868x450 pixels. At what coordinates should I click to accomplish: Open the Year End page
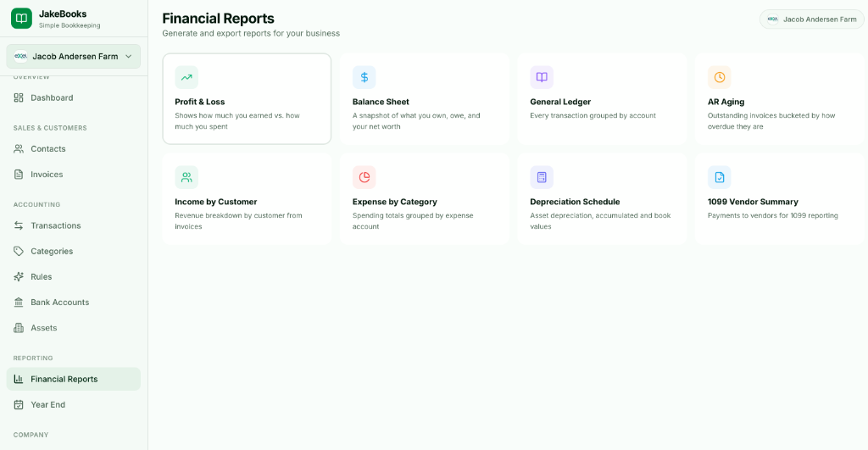(x=74, y=404)
